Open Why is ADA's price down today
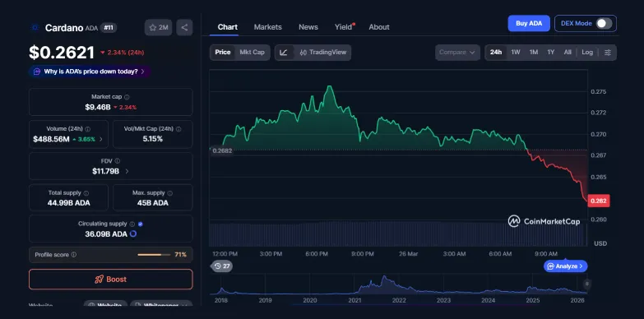The image size is (644, 319). click(x=90, y=72)
